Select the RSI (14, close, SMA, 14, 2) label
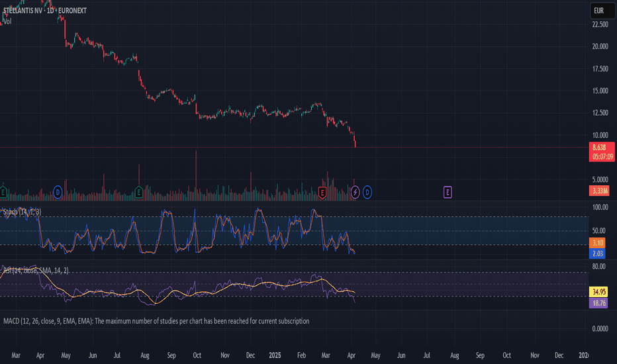Image resolution: width=617 pixels, height=364 pixels. [x=36, y=270]
